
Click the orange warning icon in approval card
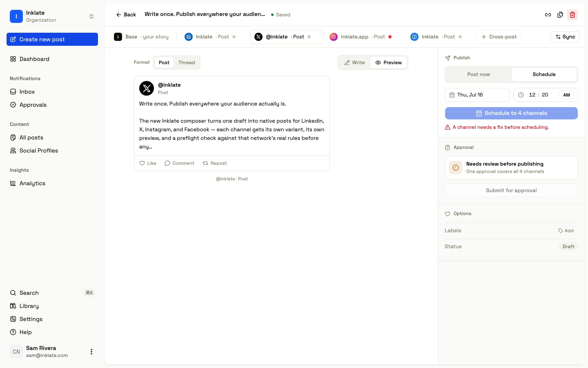click(455, 168)
